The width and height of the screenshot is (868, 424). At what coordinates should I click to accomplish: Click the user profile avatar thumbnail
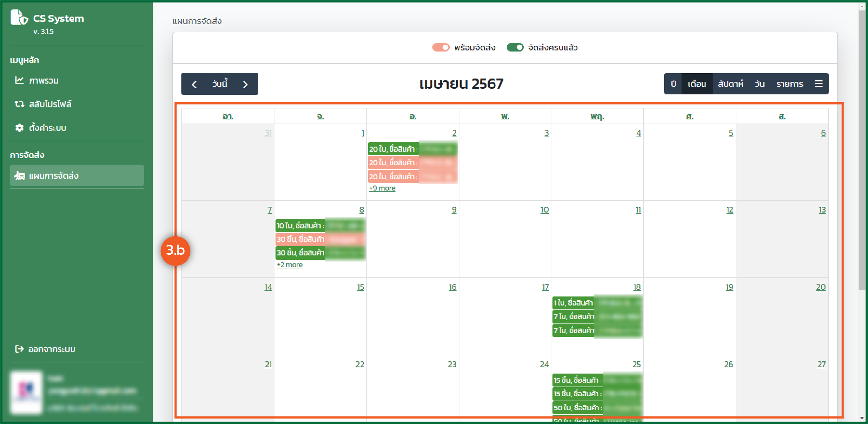pos(26,392)
